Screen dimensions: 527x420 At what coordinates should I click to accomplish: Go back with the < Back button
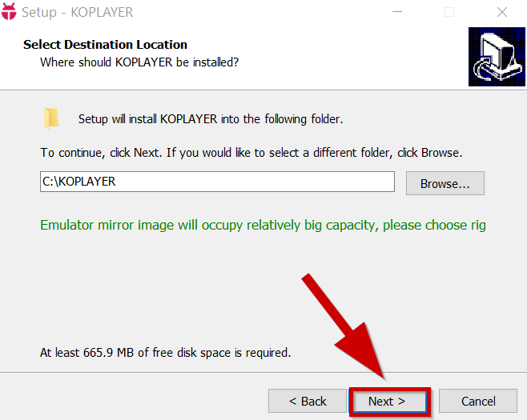(308, 401)
